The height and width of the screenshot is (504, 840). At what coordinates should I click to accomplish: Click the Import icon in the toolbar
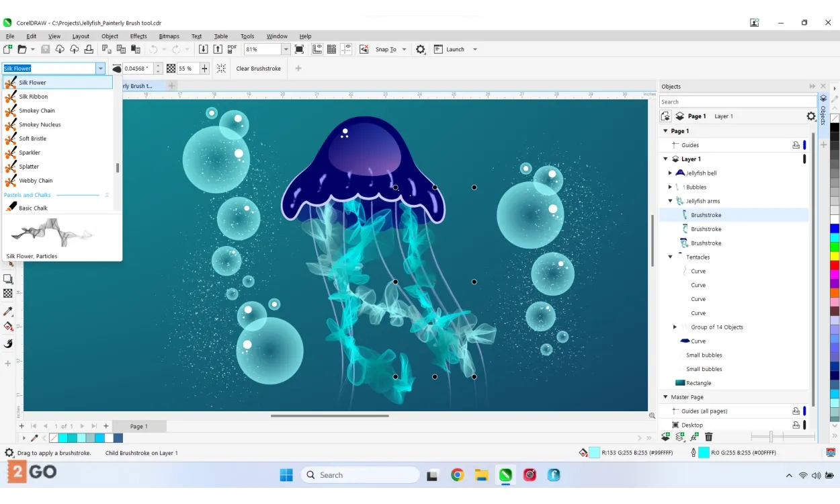(x=203, y=49)
